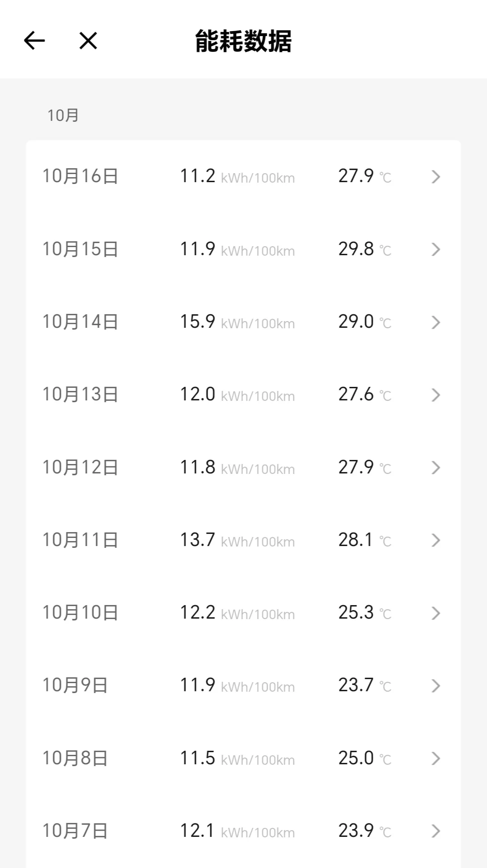Tap the 25.3 ℃ temperature value
The image size is (487, 868).
point(365,613)
